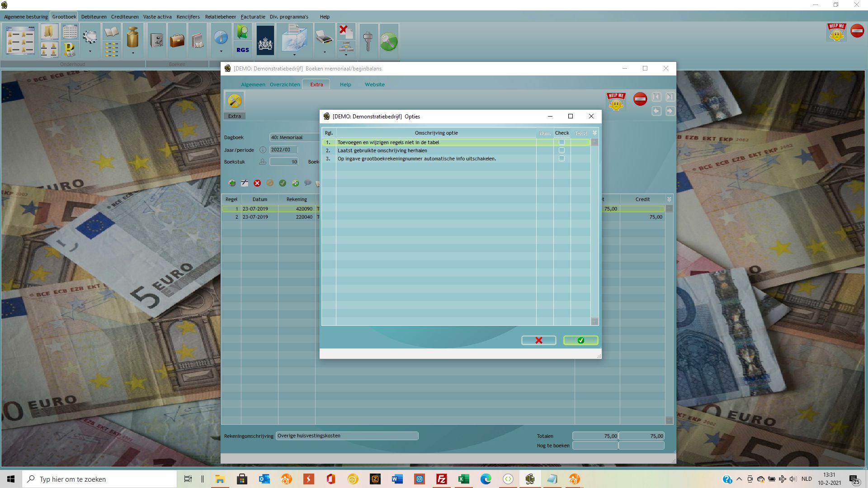This screenshot has height=488, width=868.
Task: Click the open book icon in the Onderhoud group
Action: tap(111, 33)
